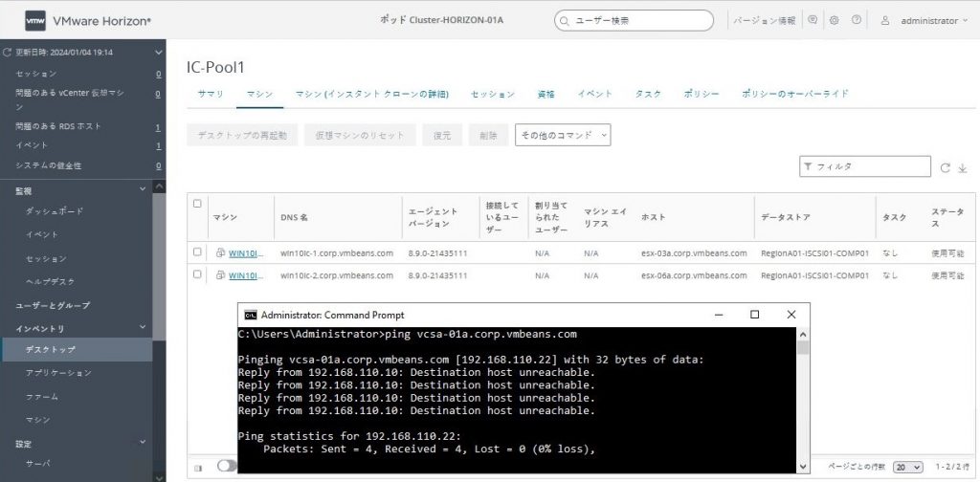Switch to the セッション tab
The image size is (980, 482).
493,94
